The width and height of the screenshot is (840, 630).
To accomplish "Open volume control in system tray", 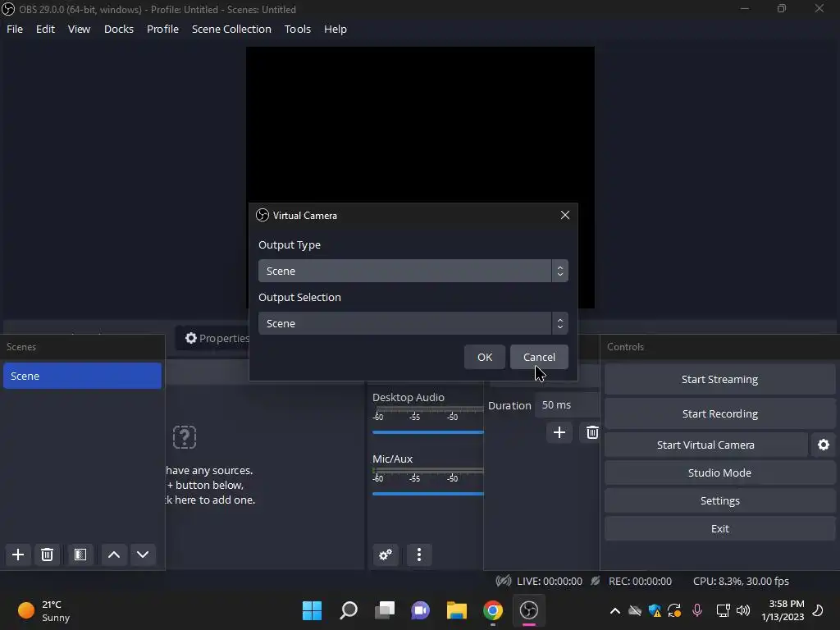I will pos(743,610).
